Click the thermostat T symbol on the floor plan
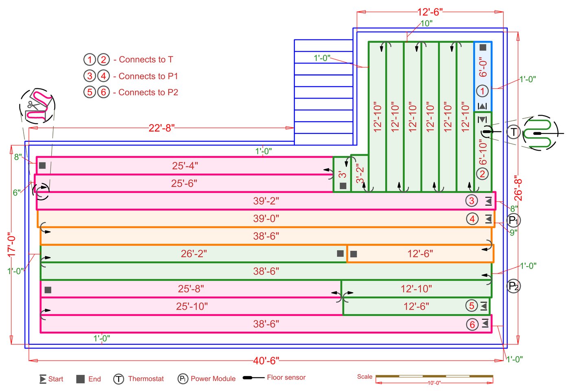Screen dimensions: 570x392 (513, 132)
